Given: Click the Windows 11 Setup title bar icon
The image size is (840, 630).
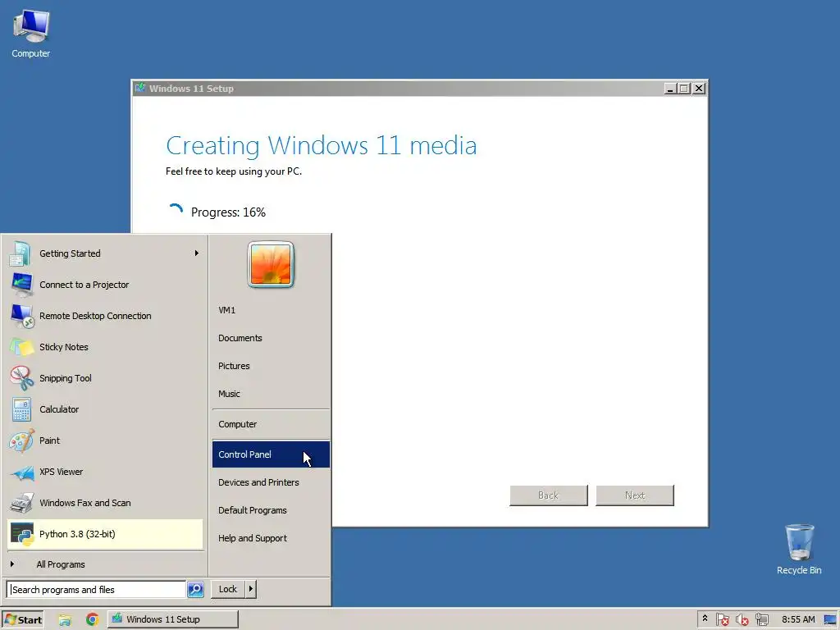Looking at the screenshot, I should 140,89.
